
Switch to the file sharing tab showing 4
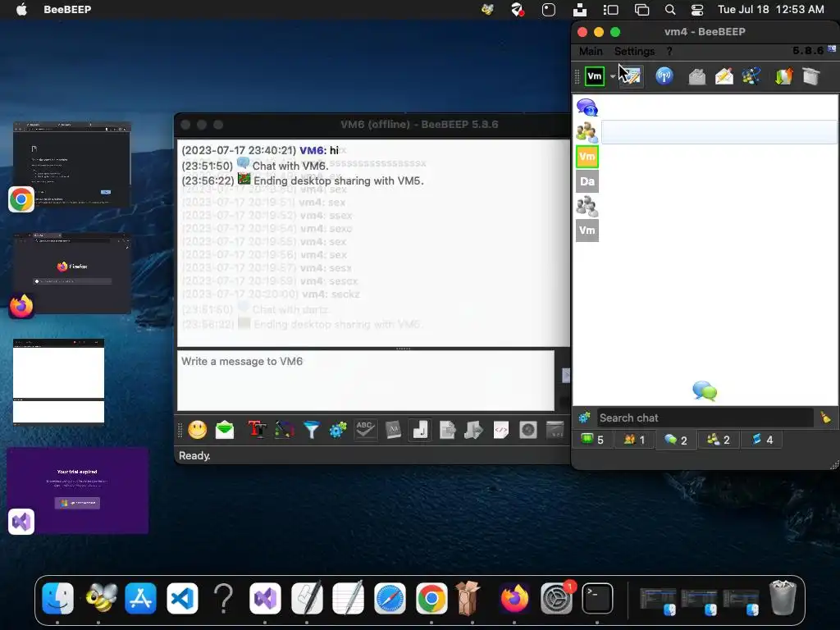pos(762,440)
